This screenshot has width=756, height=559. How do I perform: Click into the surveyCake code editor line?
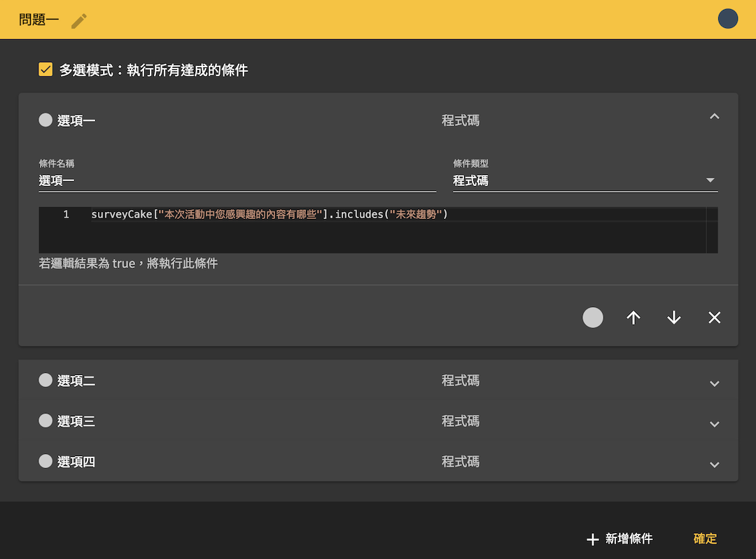269,214
